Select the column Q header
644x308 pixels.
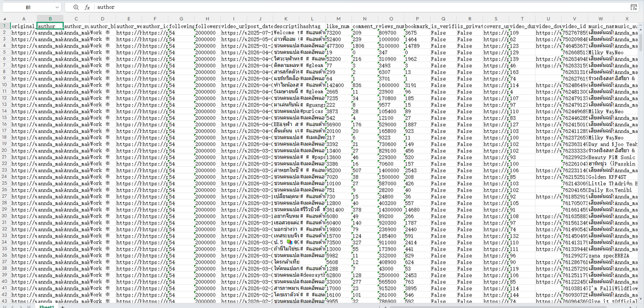(x=443, y=19)
